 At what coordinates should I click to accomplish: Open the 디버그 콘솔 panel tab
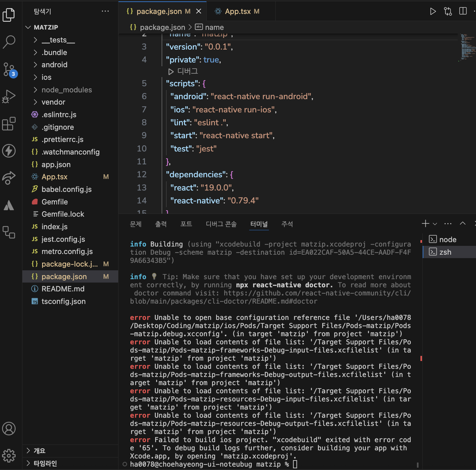221,224
